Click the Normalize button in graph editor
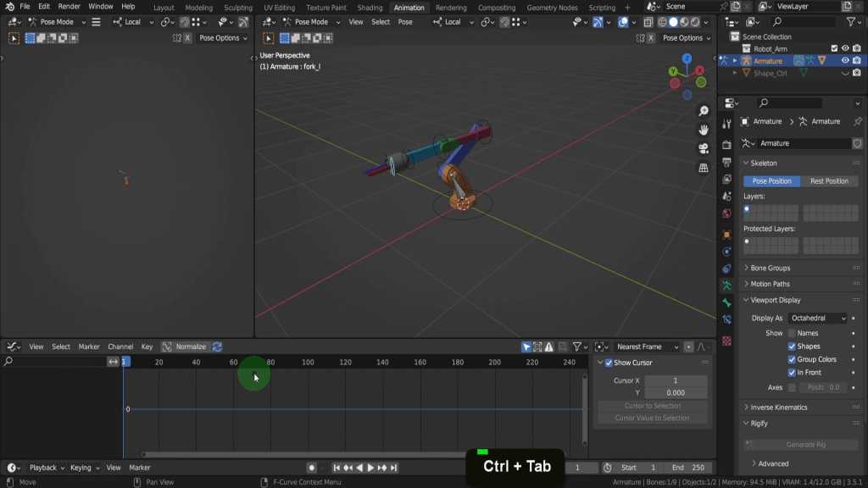868x488 pixels. 191,347
